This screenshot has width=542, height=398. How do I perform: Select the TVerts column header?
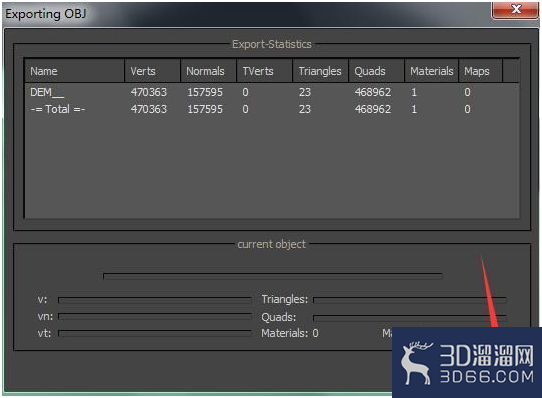tap(264, 71)
